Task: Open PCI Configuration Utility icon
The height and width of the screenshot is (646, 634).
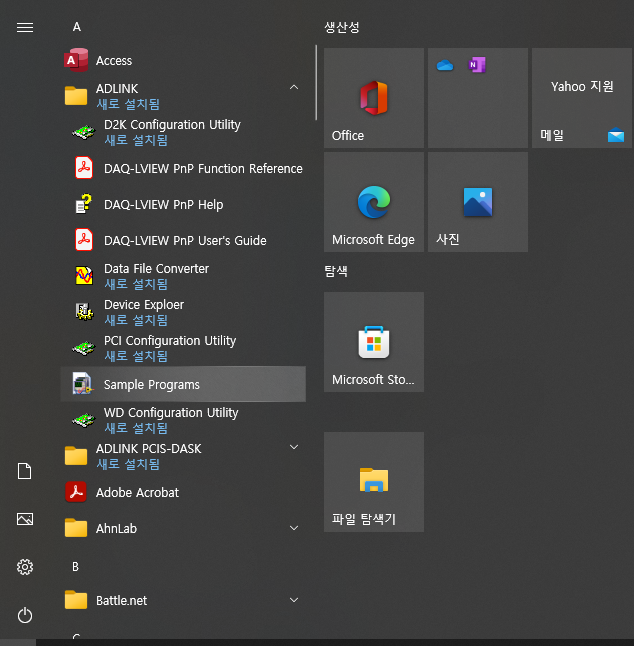Action: [84, 348]
